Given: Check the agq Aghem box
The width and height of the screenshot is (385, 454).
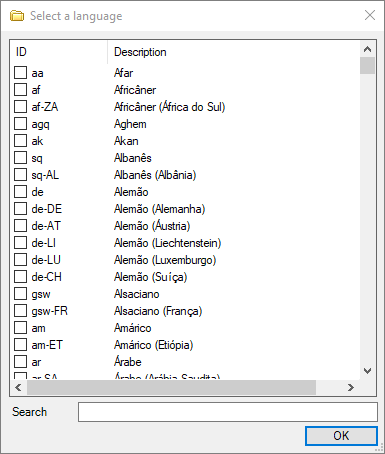Looking at the screenshot, I should click(20, 124).
